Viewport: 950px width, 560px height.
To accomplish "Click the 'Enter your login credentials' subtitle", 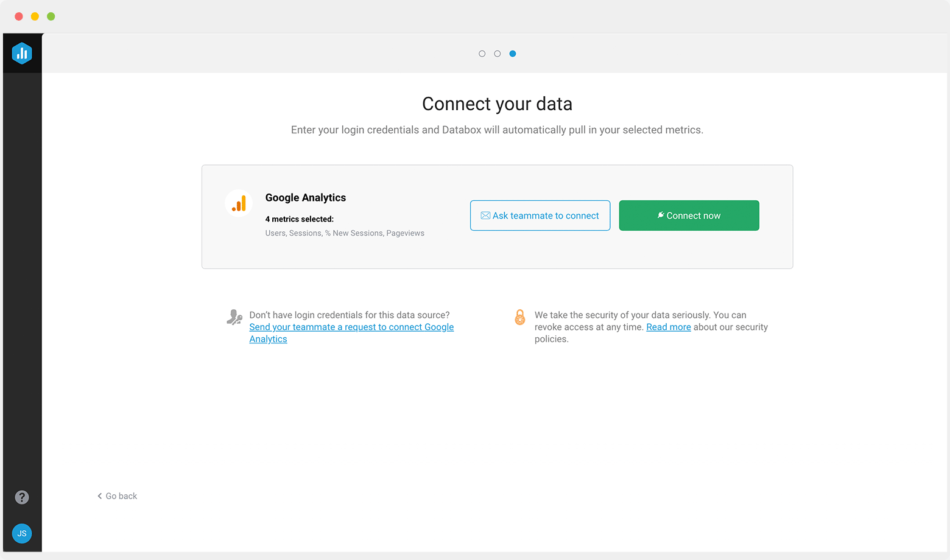I will click(x=497, y=130).
